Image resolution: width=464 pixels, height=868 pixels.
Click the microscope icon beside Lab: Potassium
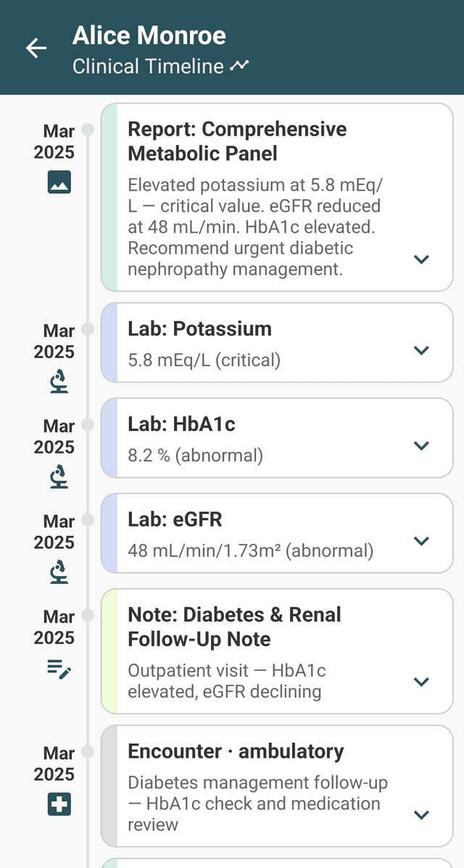click(59, 382)
